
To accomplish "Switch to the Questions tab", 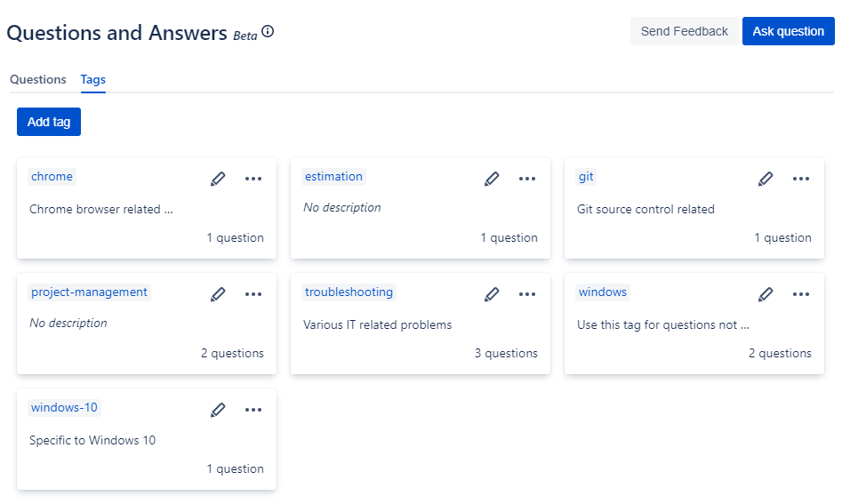I will [x=38, y=79].
